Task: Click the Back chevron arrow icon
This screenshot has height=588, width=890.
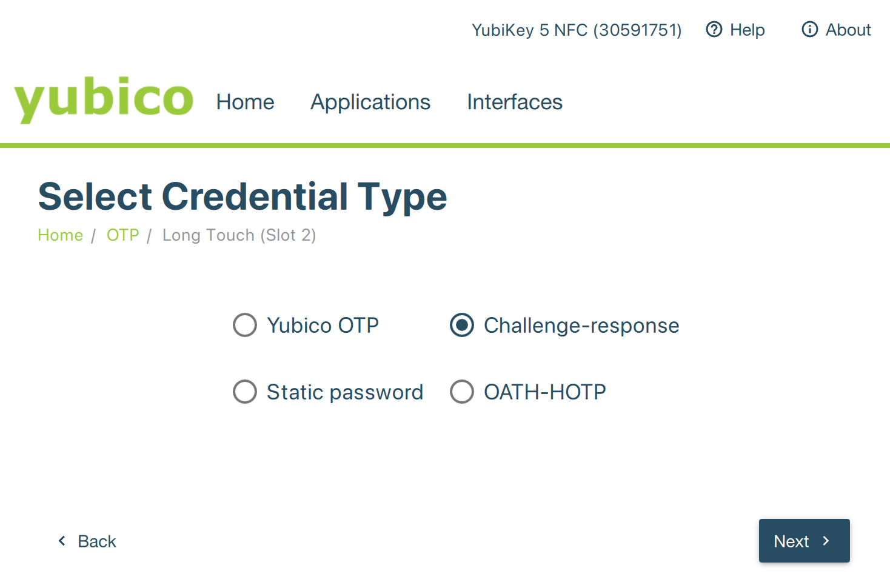Action: pos(62,541)
